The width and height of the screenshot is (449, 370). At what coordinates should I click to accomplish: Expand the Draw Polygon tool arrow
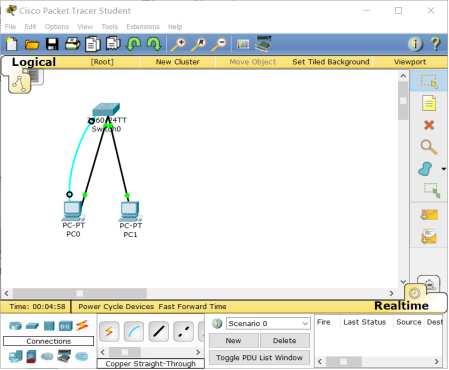[x=443, y=169]
